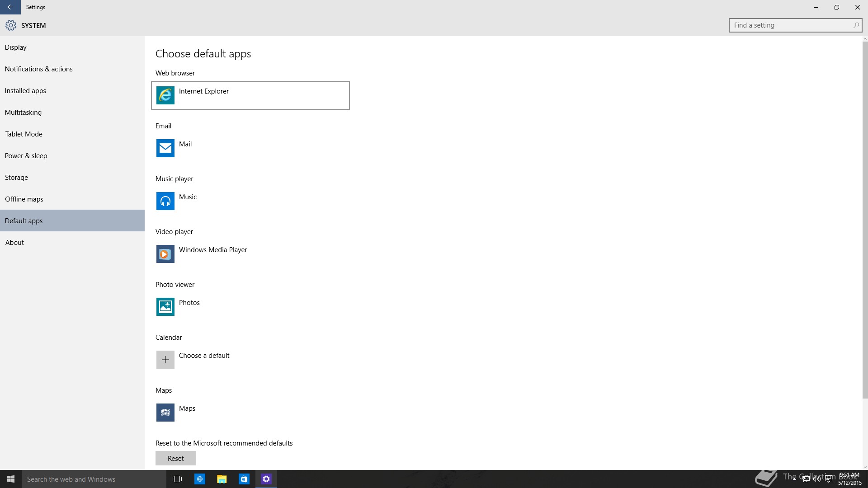Screen dimensions: 868x488
Task: Open Task View on the taskbar
Action: [x=177, y=479]
